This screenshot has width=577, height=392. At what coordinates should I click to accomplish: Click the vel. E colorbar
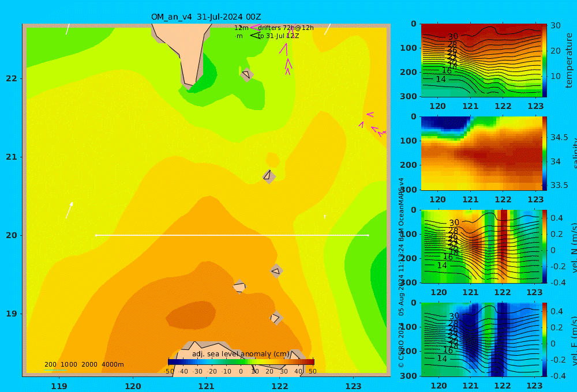pos(545,340)
